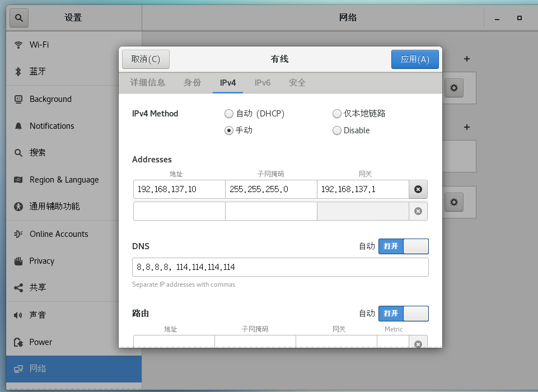The image size is (538, 392).
Task: Click the route address input field
Action: click(x=174, y=342)
